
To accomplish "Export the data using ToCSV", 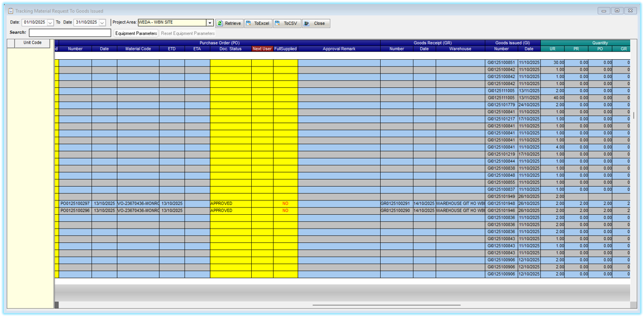I will pos(287,24).
